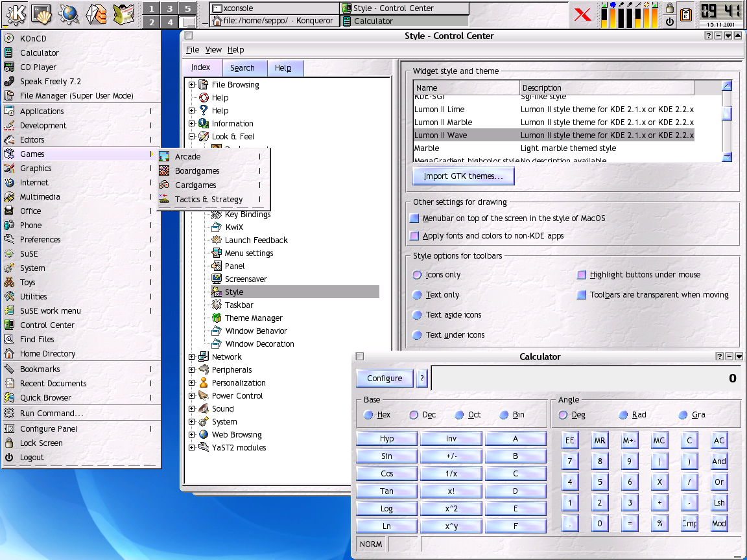Toggle Toolbars are transparent when moving
747x560 pixels.
[581, 295]
